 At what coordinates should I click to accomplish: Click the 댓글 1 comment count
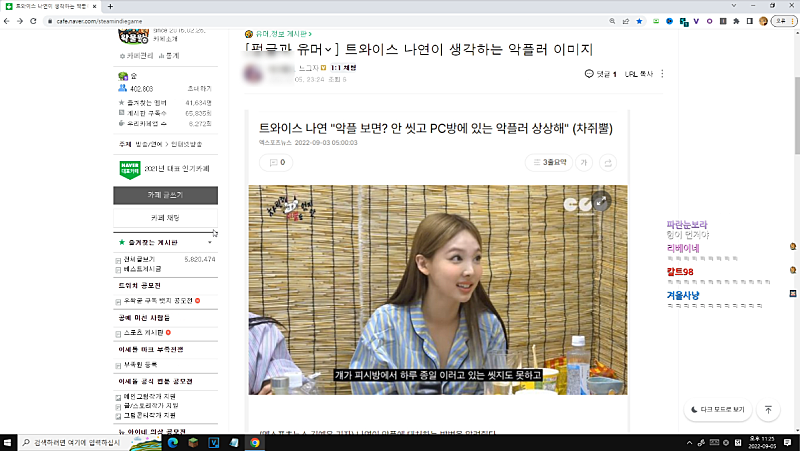click(601, 74)
